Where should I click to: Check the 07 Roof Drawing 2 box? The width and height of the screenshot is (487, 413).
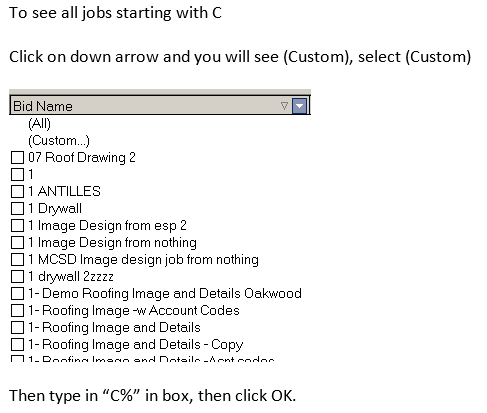point(17,158)
